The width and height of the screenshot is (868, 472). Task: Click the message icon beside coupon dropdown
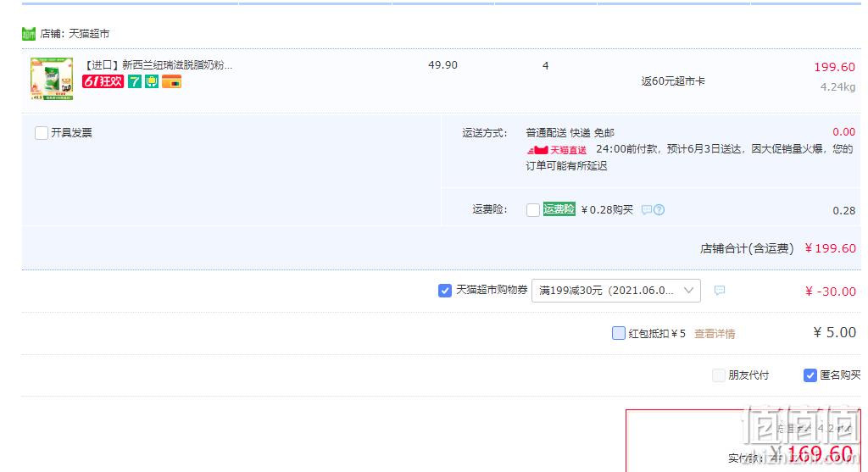click(719, 290)
